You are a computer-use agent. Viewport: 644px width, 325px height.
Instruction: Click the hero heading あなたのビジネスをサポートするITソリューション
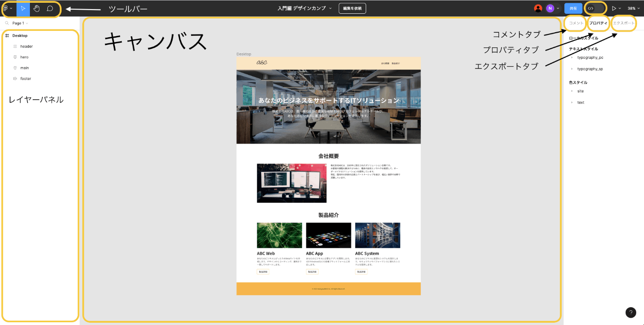[328, 100]
